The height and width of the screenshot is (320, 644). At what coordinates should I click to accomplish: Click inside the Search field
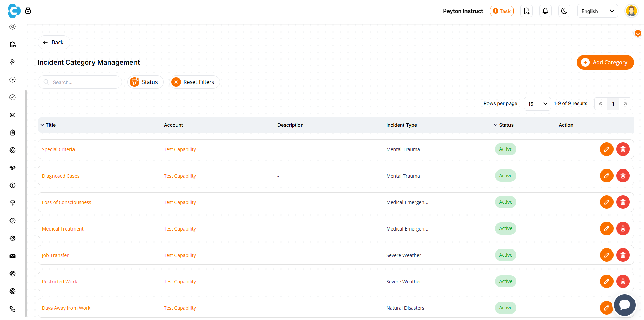(x=80, y=82)
